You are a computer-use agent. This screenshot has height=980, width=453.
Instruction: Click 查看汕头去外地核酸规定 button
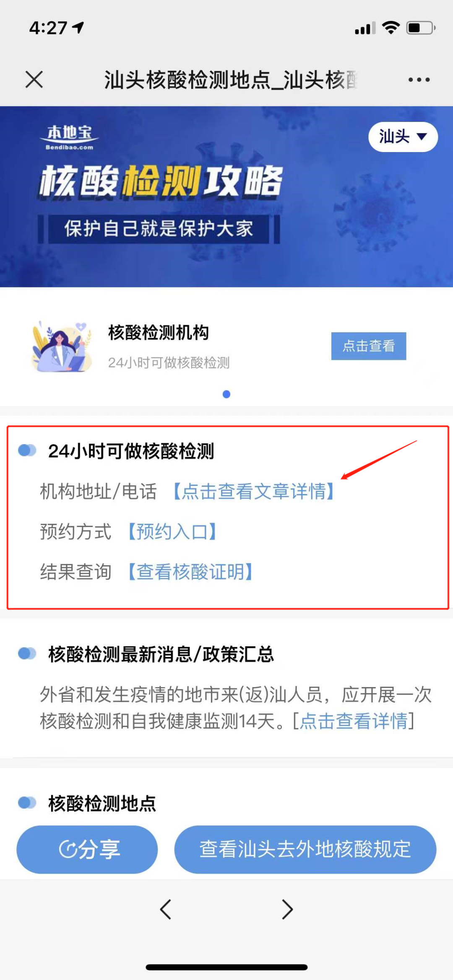305,849
